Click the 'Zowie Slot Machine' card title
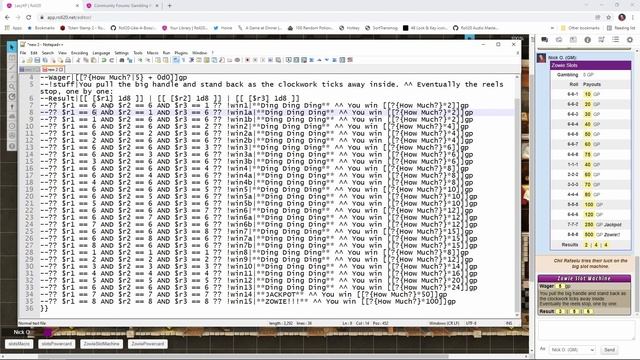This screenshot has width=640, height=360. 584,278
